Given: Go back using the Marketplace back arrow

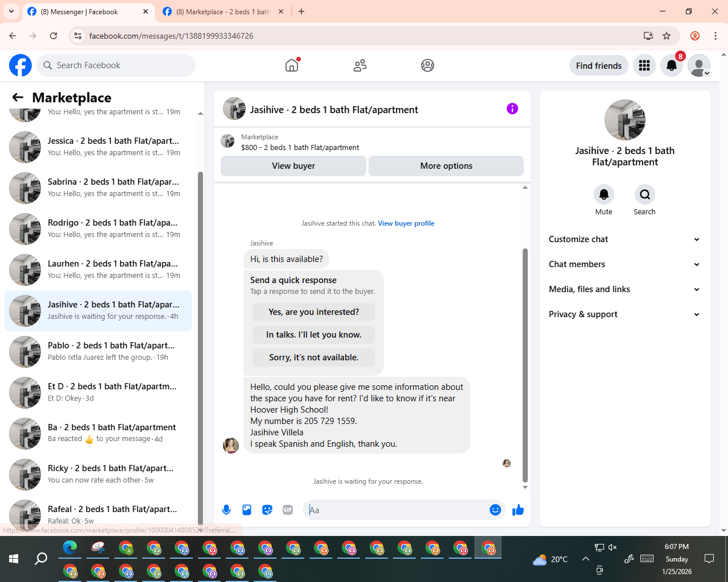Looking at the screenshot, I should (18, 97).
